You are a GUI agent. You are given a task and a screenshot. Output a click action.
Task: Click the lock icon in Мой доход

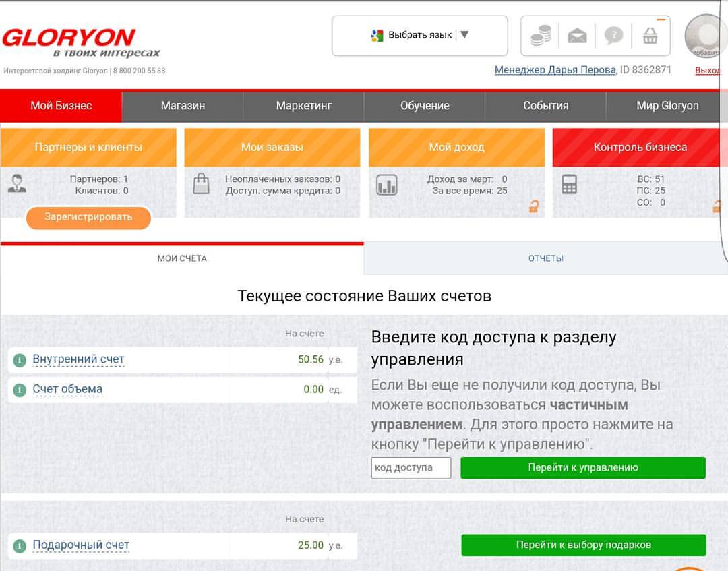534,206
